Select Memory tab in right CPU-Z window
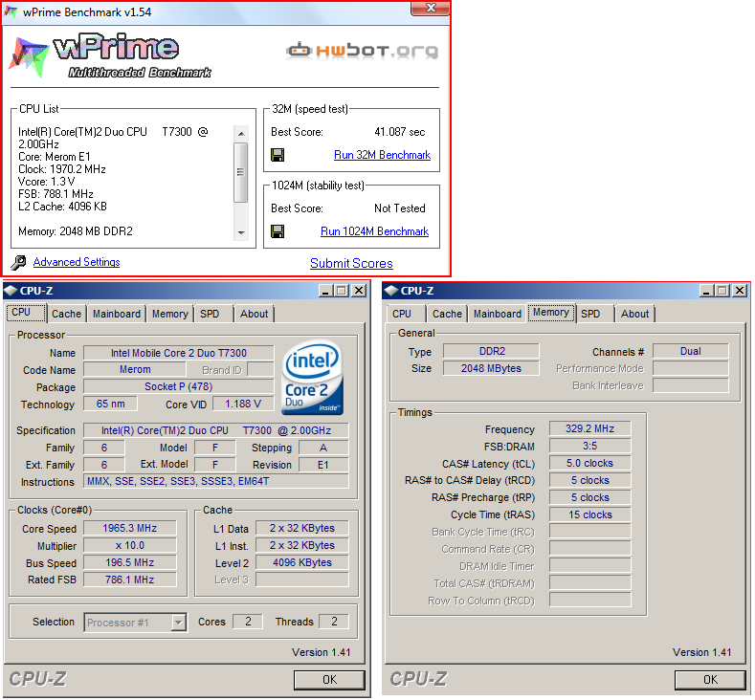Image resolution: width=755 pixels, height=700 pixels. click(x=551, y=313)
